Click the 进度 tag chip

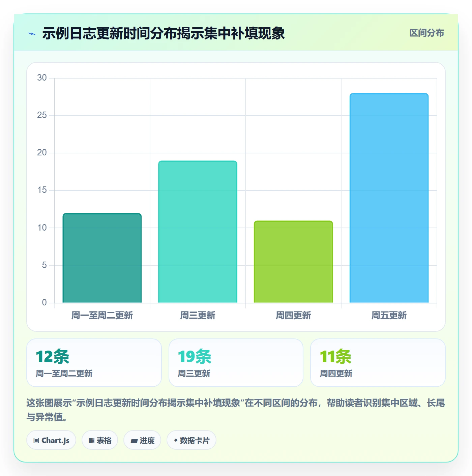(x=142, y=440)
